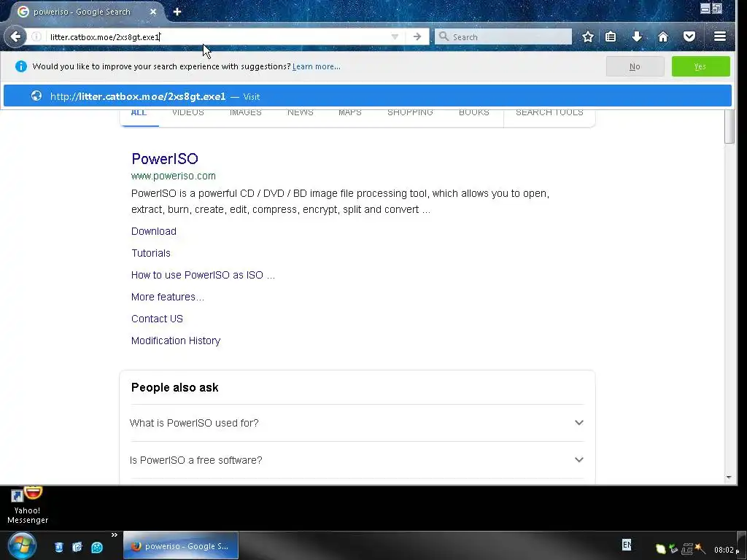Open the Firefox hamburger menu
Image resolution: width=747 pixels, height=560 pixels.
720,36
